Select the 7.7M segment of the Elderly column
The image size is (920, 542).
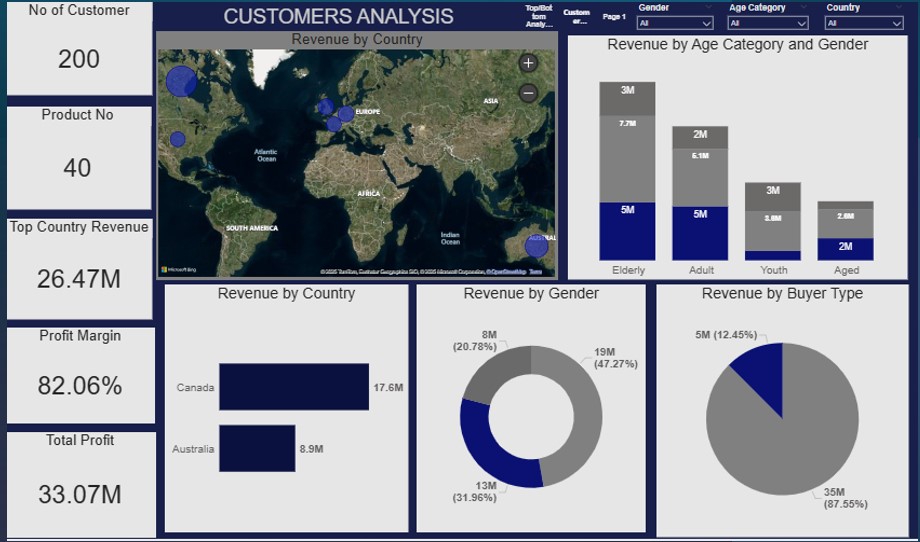(x=627, y=159)
